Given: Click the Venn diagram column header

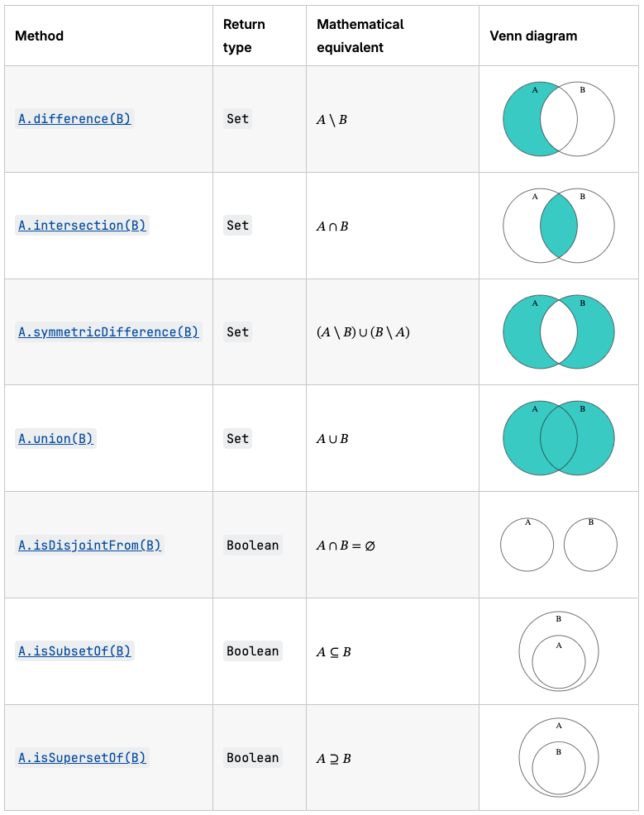Looking at the screenshot, I should [533, 36].
